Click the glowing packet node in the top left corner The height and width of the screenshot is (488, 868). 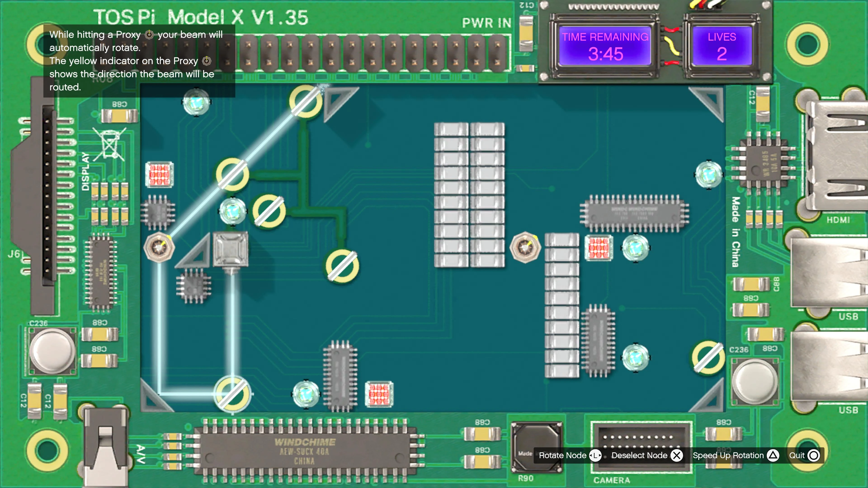196,102
